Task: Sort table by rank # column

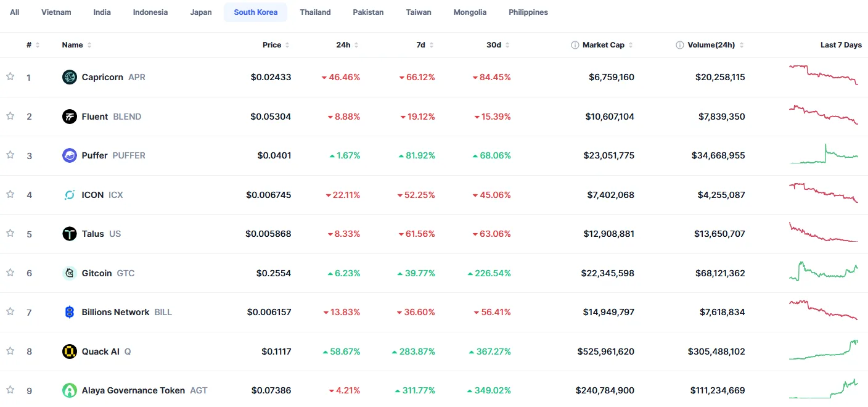Action: tap(33, 45)
